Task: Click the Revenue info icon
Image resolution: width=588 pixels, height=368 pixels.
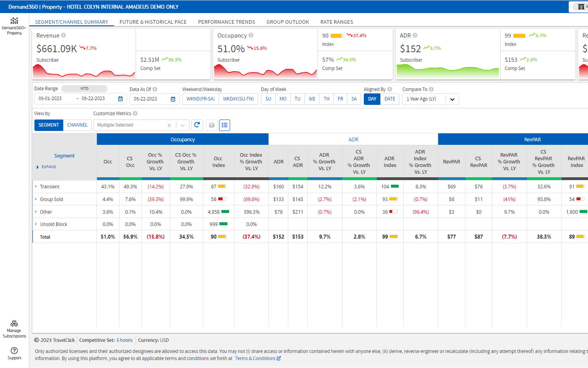Action: coord(64,35)
